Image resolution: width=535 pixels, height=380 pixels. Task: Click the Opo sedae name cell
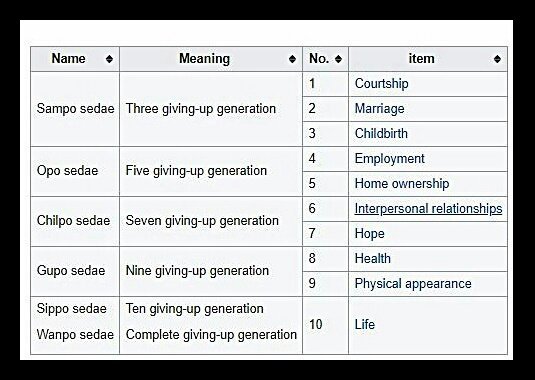(x=75, y=172)
